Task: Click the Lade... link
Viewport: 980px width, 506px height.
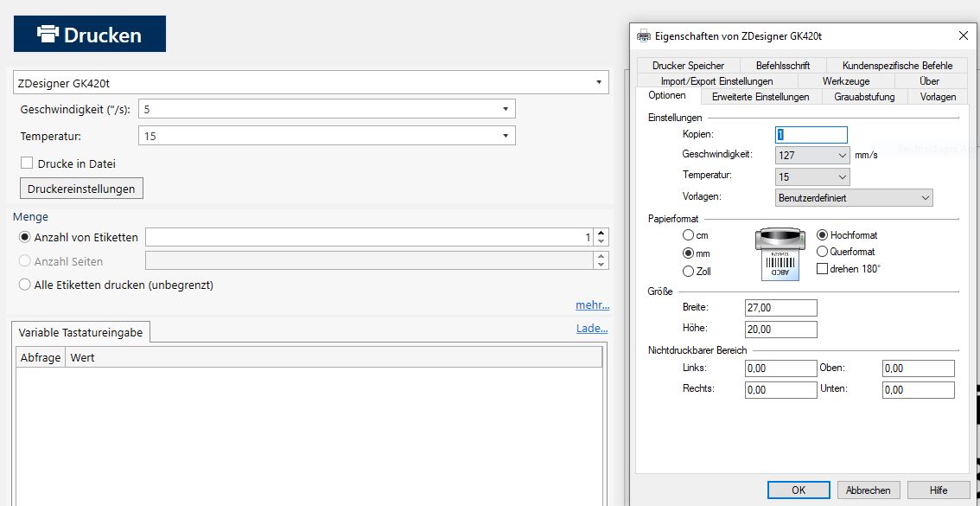Action: (x=592, y=329)
